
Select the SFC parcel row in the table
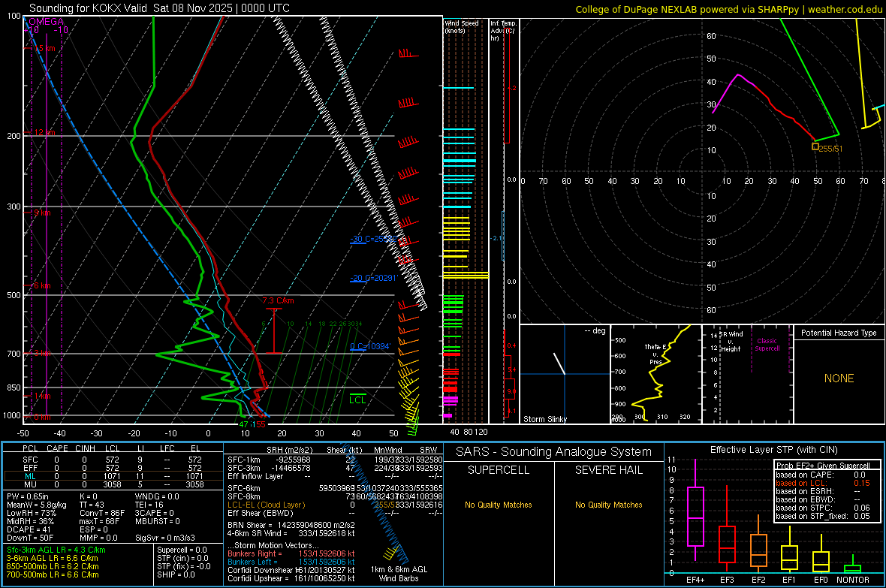(x=113, y=460)
